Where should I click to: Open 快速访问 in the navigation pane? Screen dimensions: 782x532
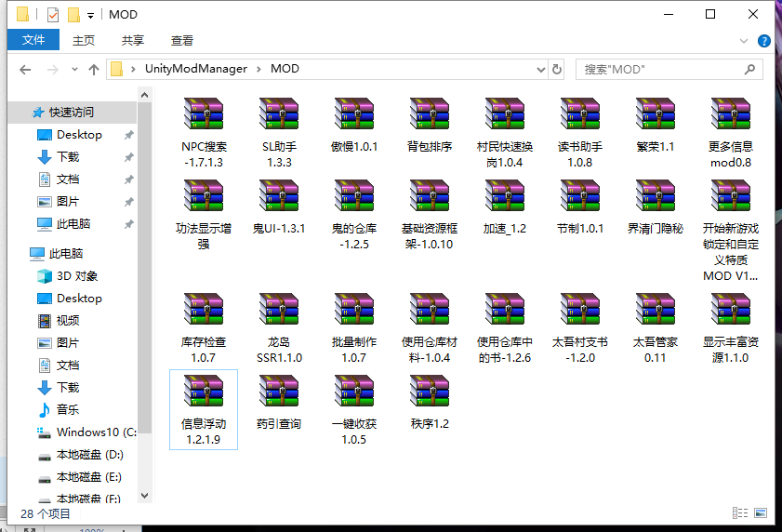click(72, 113)
